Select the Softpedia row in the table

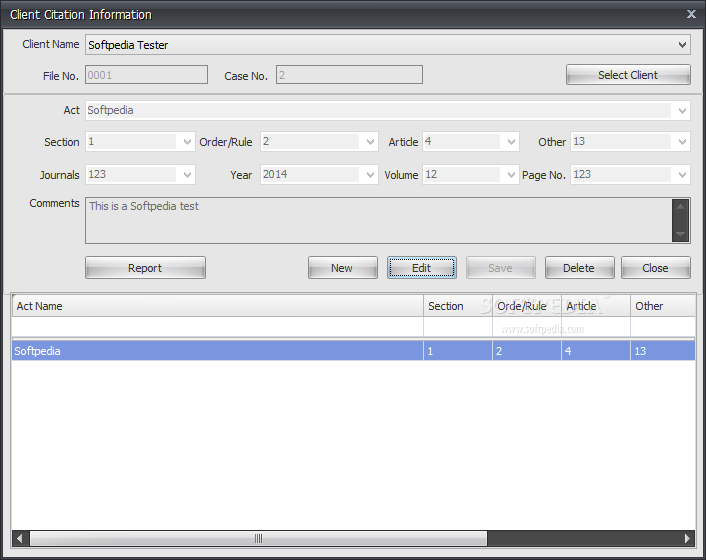tap(353, 351)
